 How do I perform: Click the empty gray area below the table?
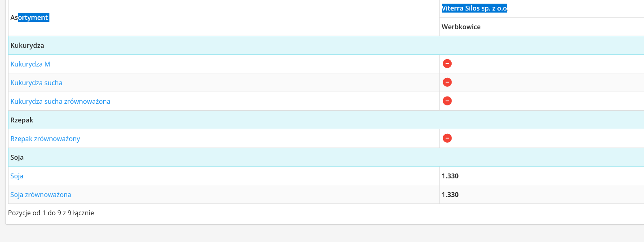[x=324, y=234]
